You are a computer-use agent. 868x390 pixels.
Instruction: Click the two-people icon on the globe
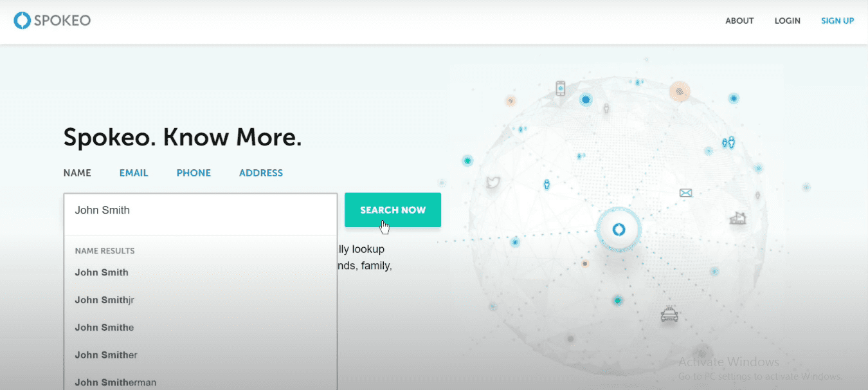[x=728, y=142]
